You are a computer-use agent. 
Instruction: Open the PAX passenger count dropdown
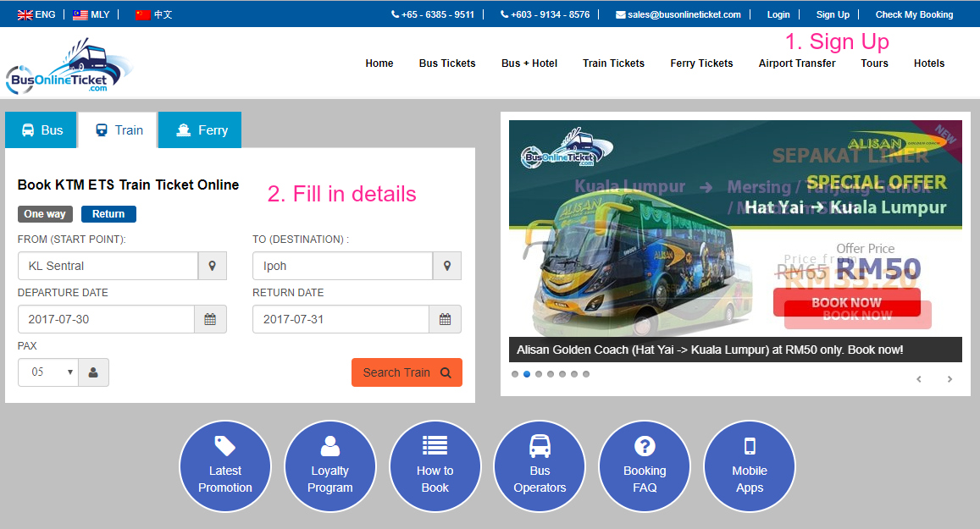point(47,372)
